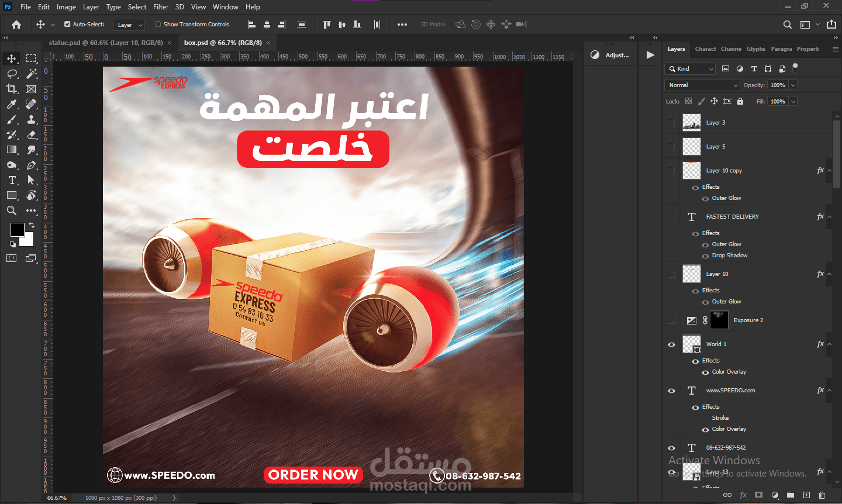Open the Filter menu
Image resolution: width=842 pixels, height=504 pixels.
click(161, 7)
